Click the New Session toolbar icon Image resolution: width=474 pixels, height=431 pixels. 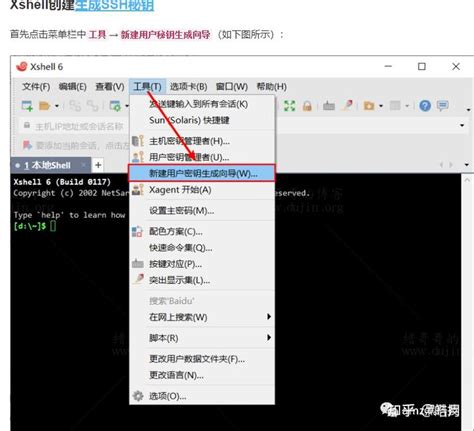(27, 106)
